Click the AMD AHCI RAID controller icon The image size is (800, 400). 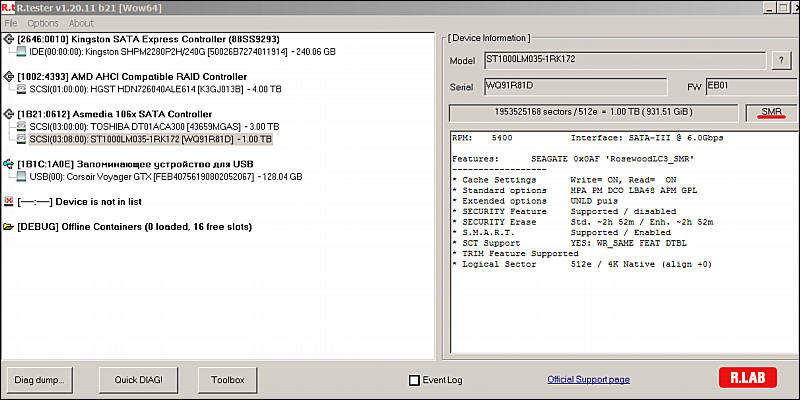coord(8,77)
